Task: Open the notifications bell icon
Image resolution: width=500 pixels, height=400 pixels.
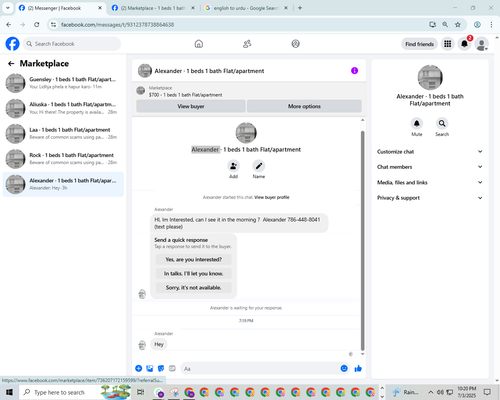Action: 464,44
